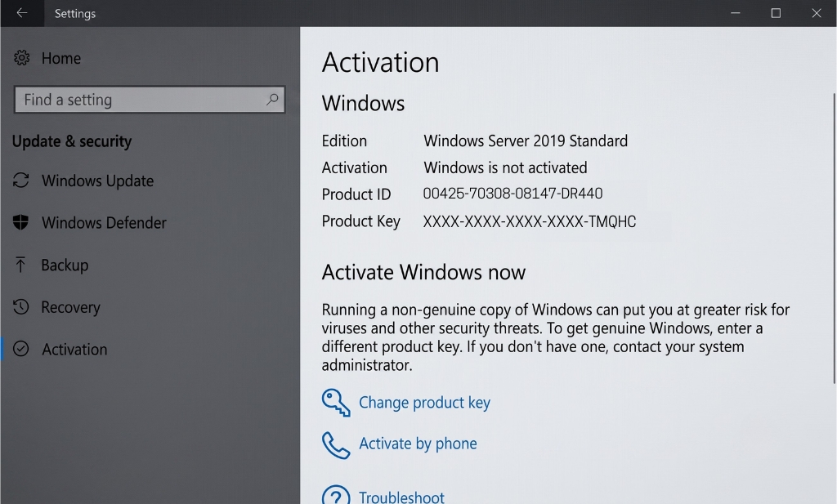Image resolution: width=837 pixels, height=504 pixels.
Task: Open Recovery section
Action: click(x=70, y=307)
